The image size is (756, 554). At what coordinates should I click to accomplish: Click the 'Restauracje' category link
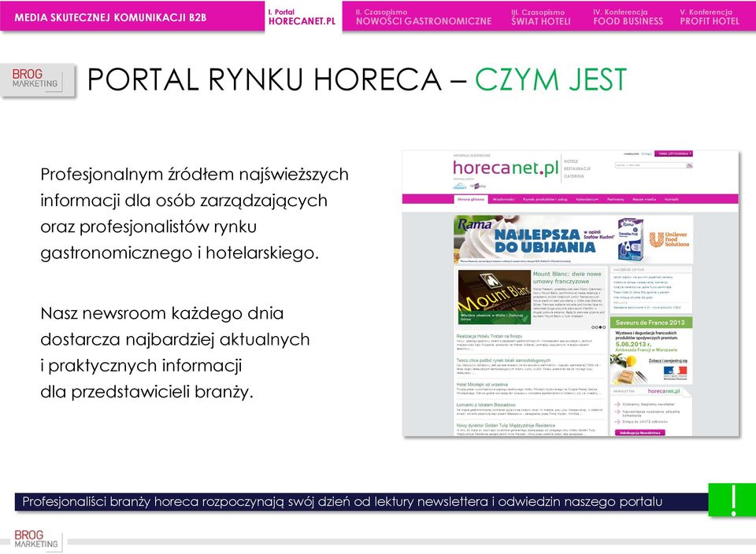577,168
